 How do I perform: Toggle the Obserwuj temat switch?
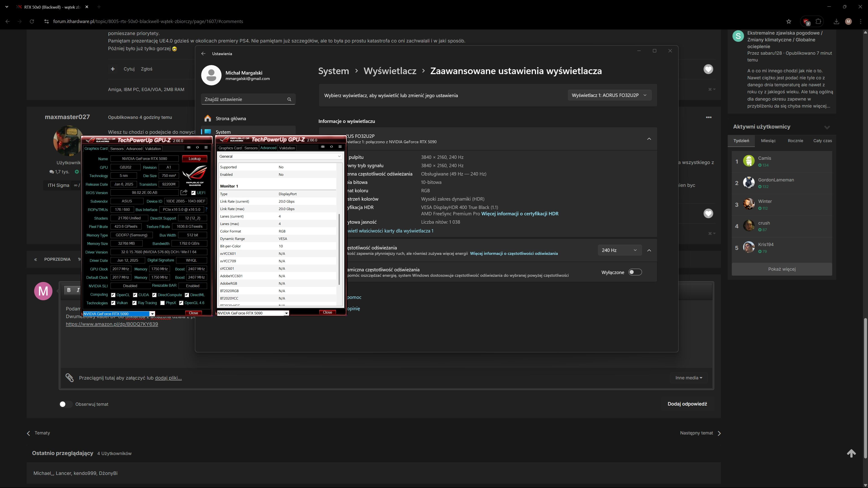(x=65, y=404)
